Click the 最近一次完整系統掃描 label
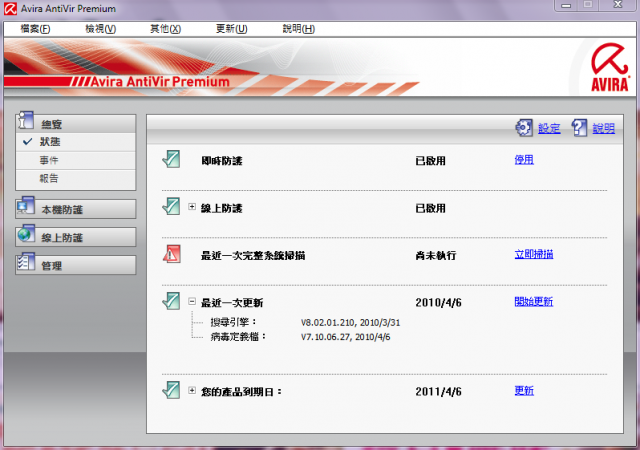The height and width of the screenshot is (450, 640). coord(253,256)
